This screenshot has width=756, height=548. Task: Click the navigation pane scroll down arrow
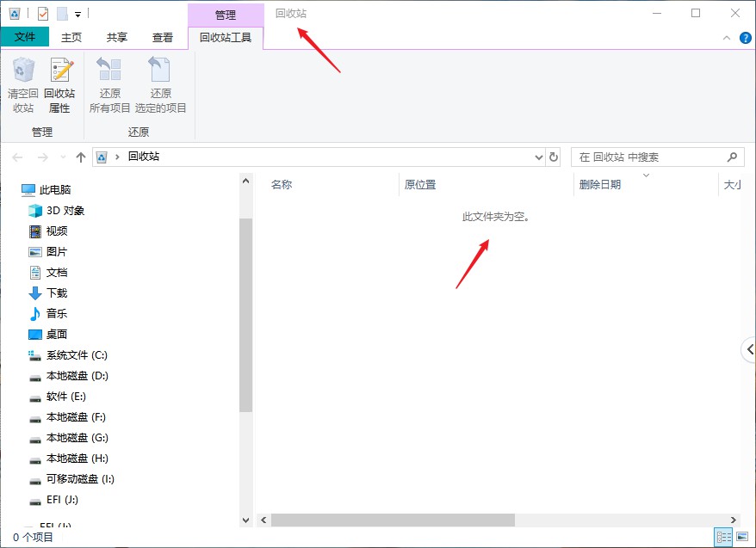pyautogui.click(x=246, y=520)
